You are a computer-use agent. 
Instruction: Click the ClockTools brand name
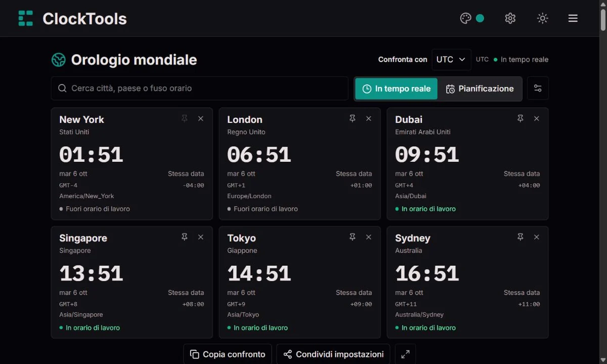coord(84,19)
